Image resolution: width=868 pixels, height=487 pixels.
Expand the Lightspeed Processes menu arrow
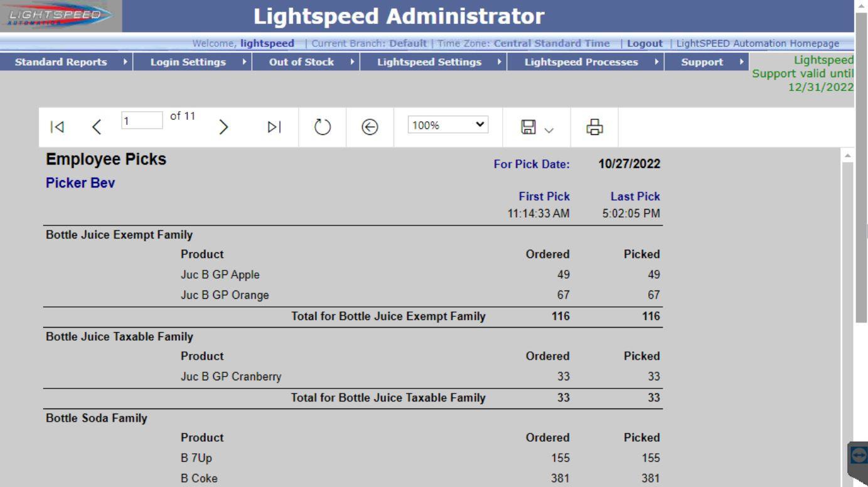point(656,62)
